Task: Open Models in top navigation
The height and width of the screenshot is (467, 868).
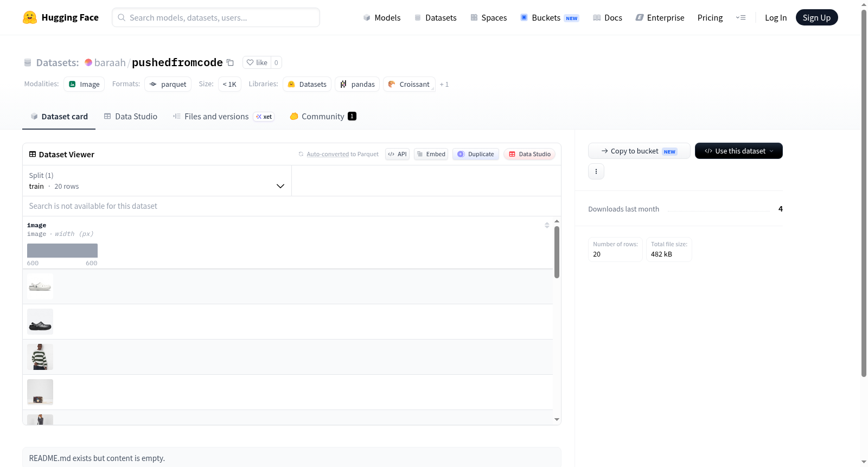Action: [x=382, y=17]
